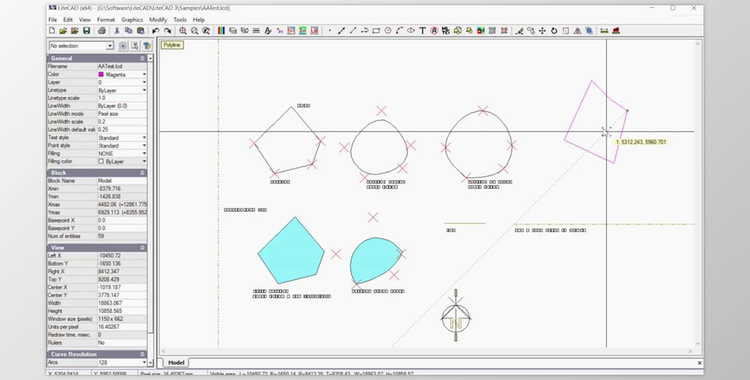Click the Print toolbar icon
The height and width of the screenshot is (380, 750).
101,31
